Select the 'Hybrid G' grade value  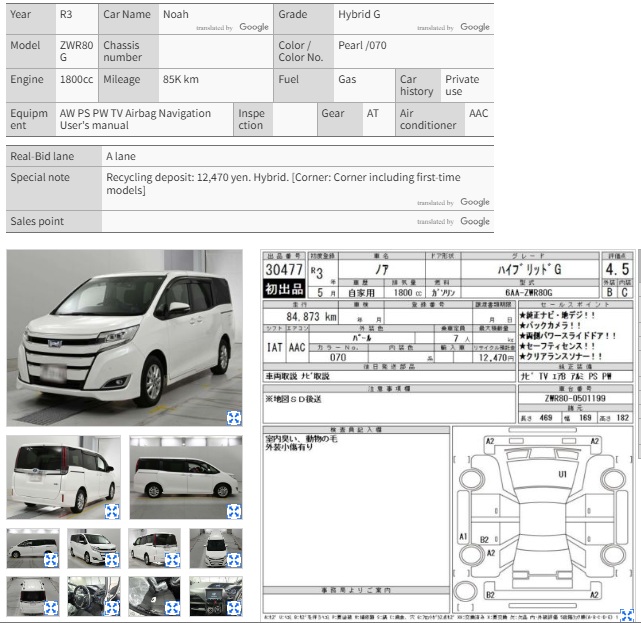tap(359, 14)
